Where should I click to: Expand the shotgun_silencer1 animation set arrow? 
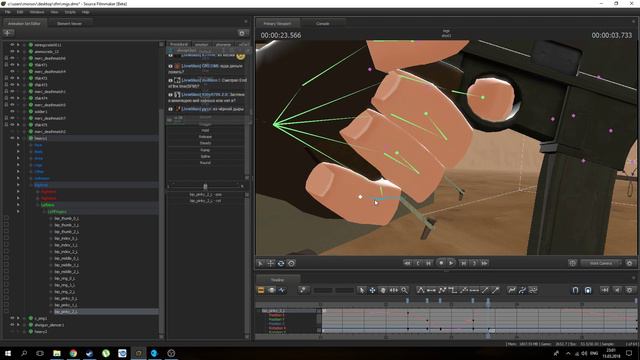coord(18,325)
